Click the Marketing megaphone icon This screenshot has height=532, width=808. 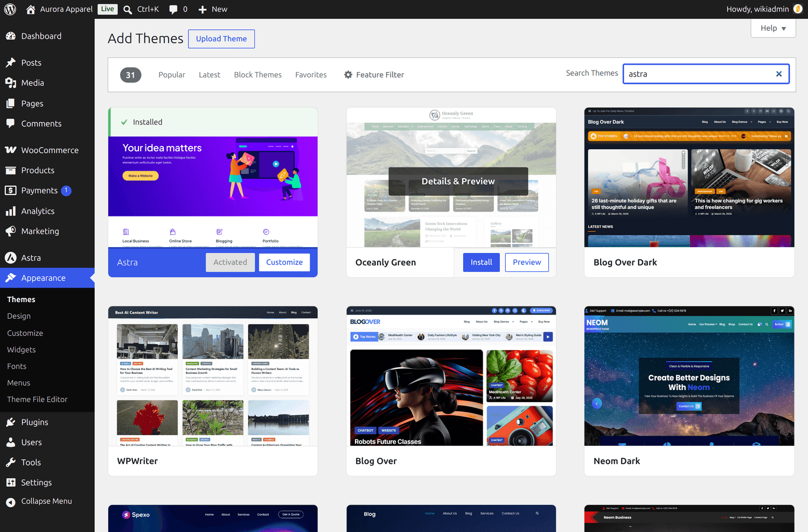click(x=11, y=231)
